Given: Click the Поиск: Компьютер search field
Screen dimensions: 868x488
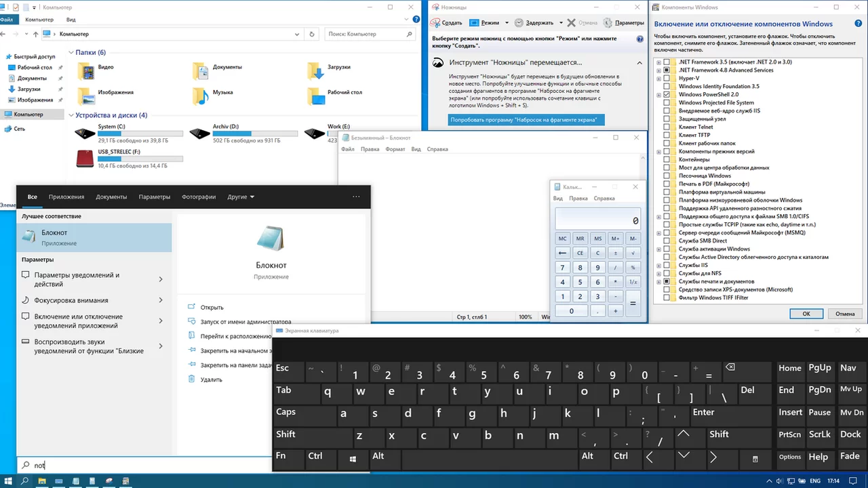Looking at the screenshot, I should click(x=370, y=34).
